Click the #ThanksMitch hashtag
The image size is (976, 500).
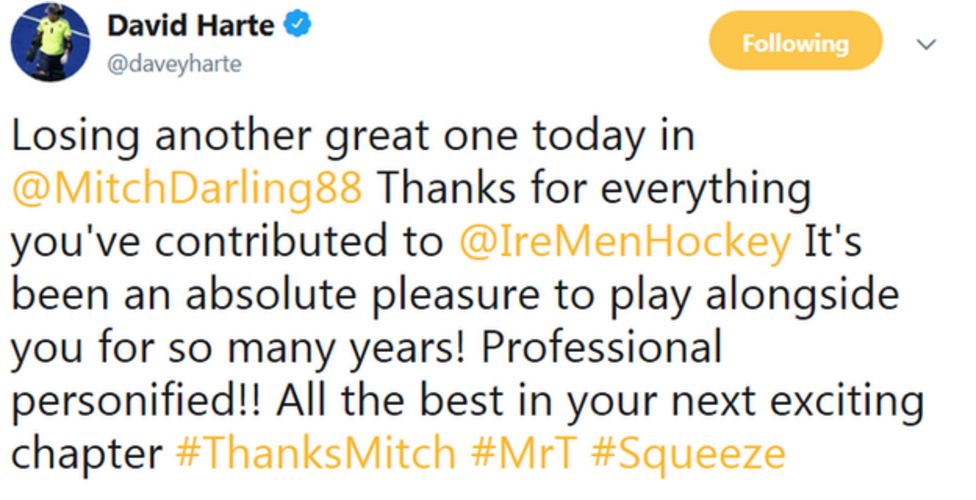(x=314, y=455)
